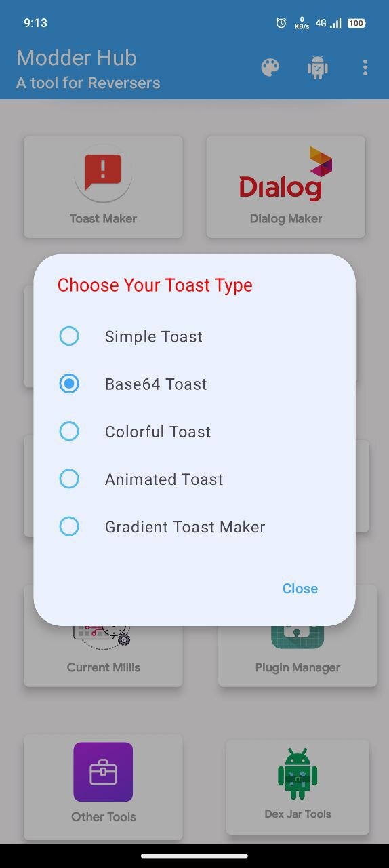This screenshot has height=868, width=389.
Task: Tap the Android robot icon in header
Action: (x=318, y=67)
